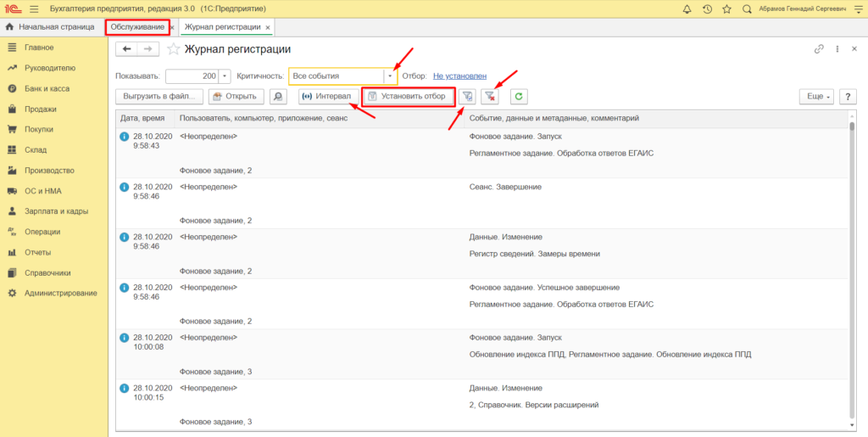Click the Не установлен filter link
Image resolution: width=868 pixels, height=437 pixels.
[459, 76]
